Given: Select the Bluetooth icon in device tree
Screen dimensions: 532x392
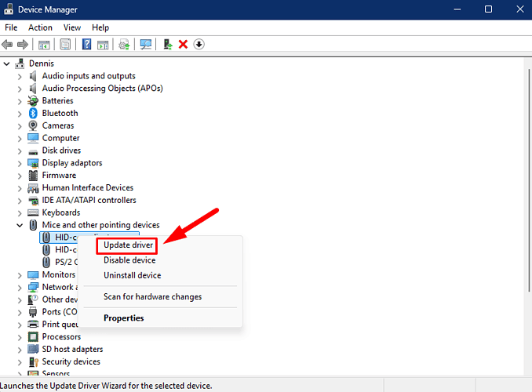Looking at the screenshot, I should pos(34,113).
